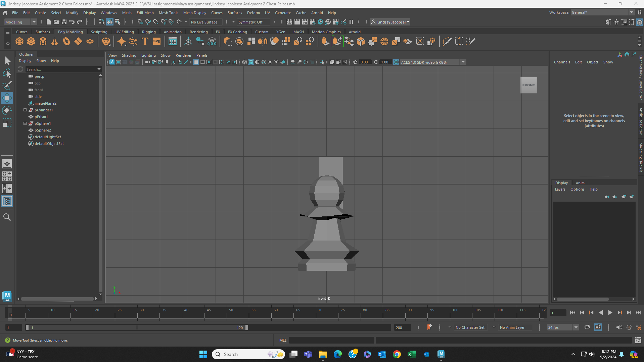Open the Mesh Tools menu

[168, 13]
